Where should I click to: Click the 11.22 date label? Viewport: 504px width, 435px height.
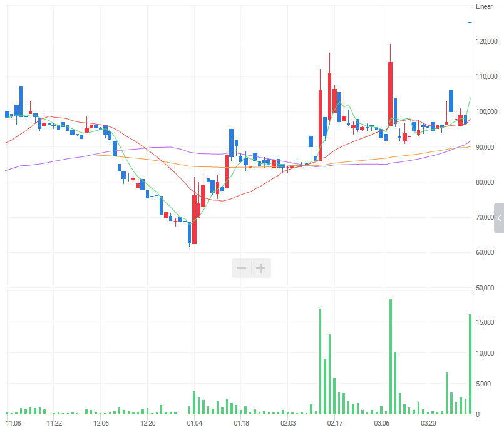click(x=54, y=423)
